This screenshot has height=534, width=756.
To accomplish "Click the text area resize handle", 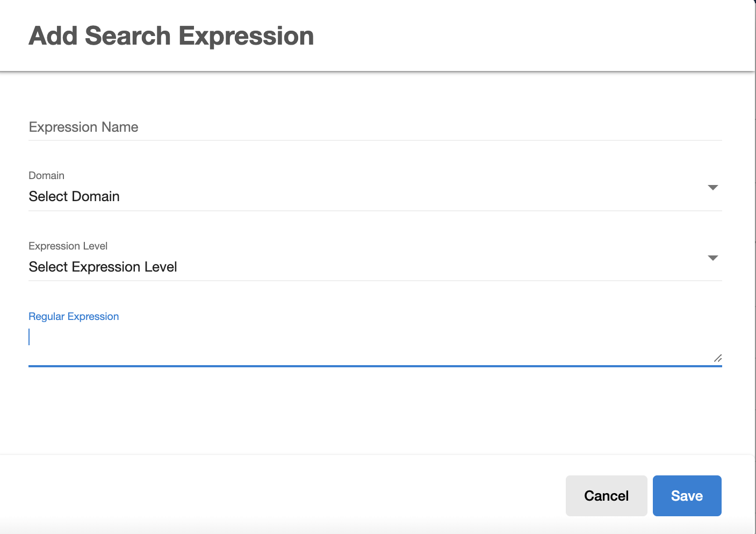I will 718,358.
